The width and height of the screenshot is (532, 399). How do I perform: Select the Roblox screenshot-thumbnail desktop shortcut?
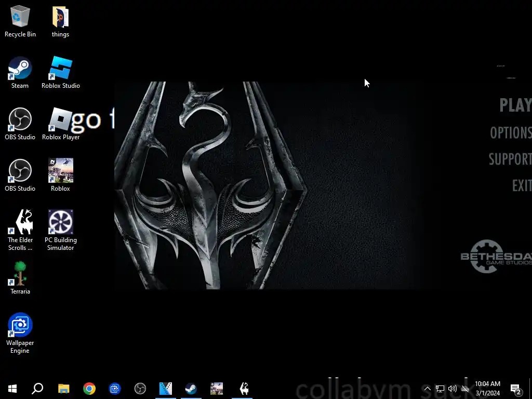click(61, 176)
